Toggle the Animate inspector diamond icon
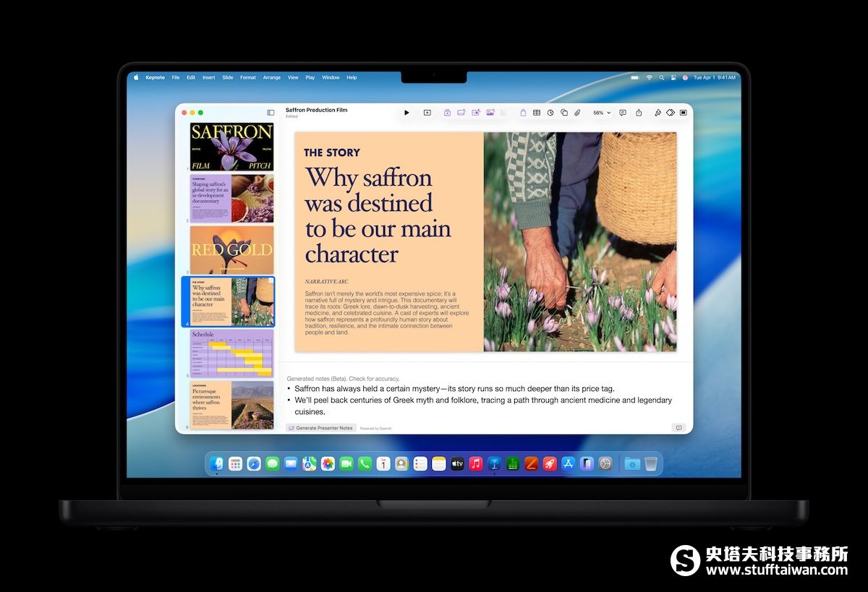The image size is (868, 592). [x=671, y=113]
